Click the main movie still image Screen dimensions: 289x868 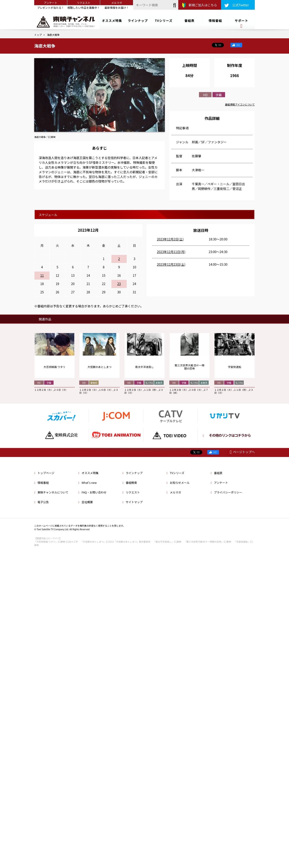click(99, 95)
